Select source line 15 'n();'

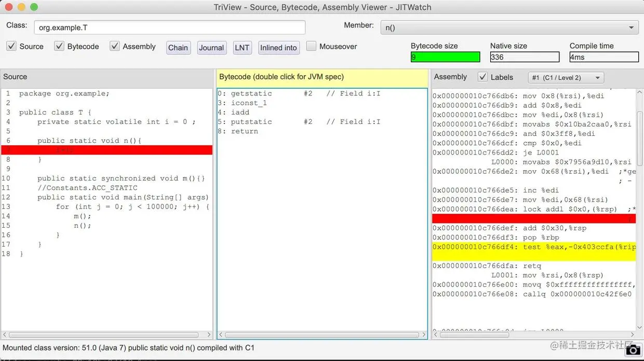[x=83, y=226]
